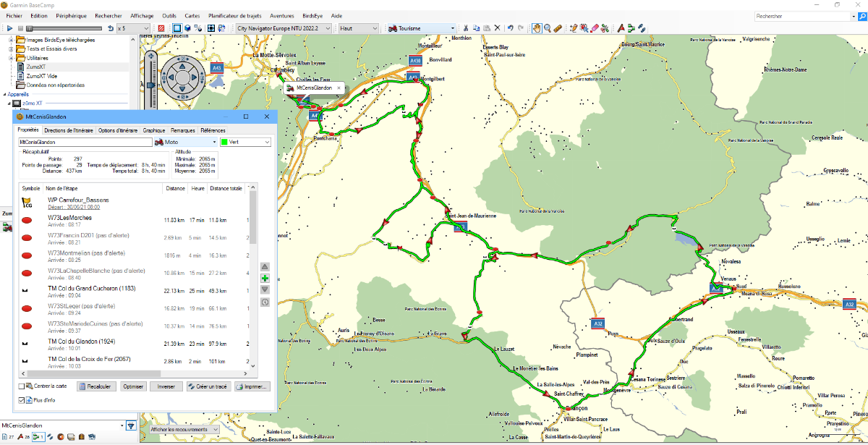Viewport: 868px width, 445px height.
Task: Click the Optimiser button
Action: pos(133,386)
